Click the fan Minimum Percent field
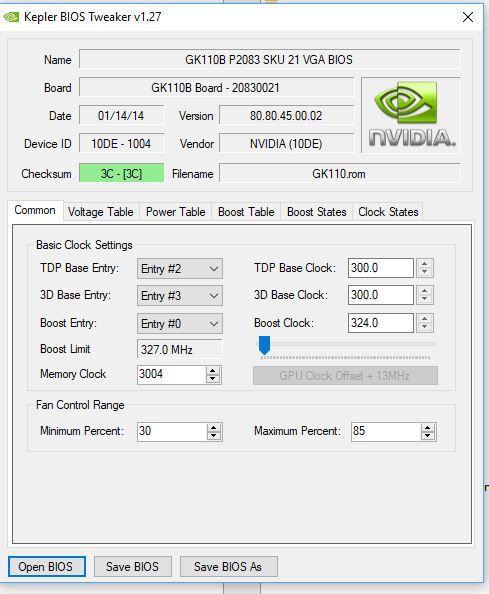 172,431
